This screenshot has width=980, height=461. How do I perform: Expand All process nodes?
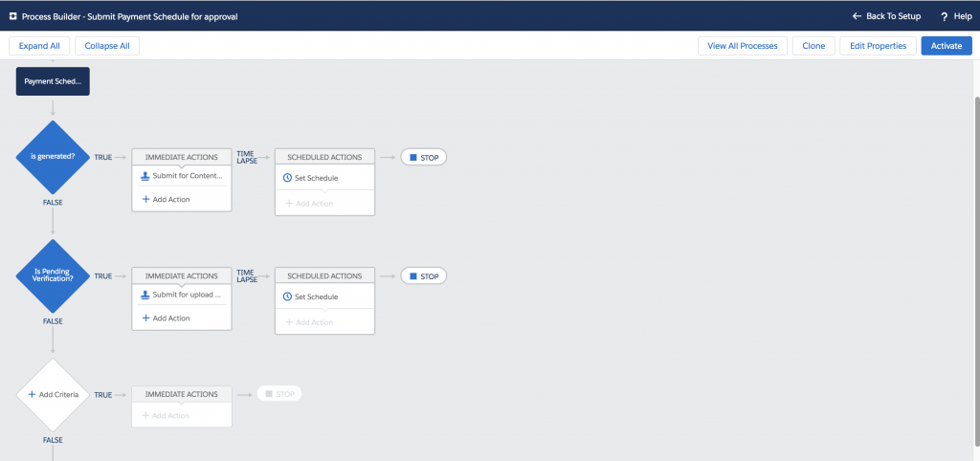click(39, 46)
